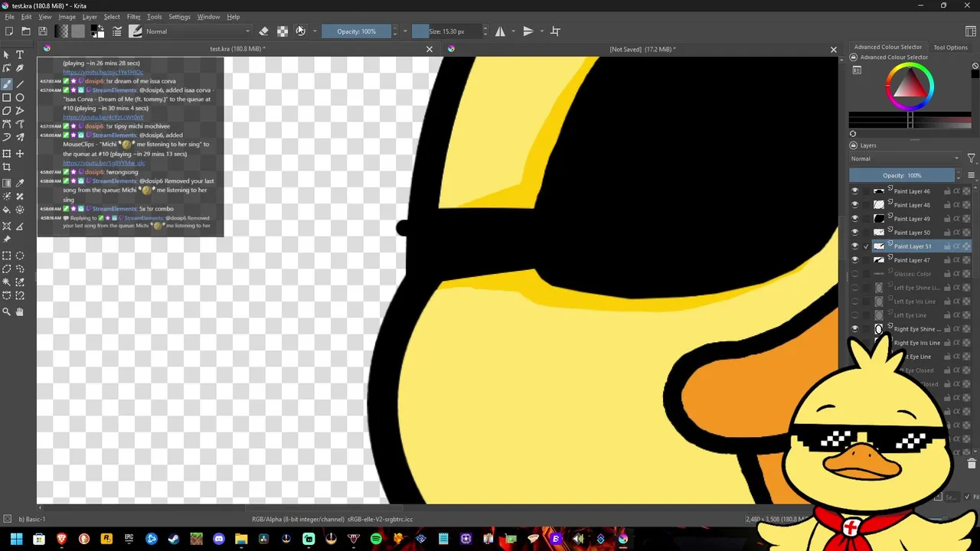Switch to the Advanced Colour Selector tab
The image size is (980, 551).
(888, 47)
